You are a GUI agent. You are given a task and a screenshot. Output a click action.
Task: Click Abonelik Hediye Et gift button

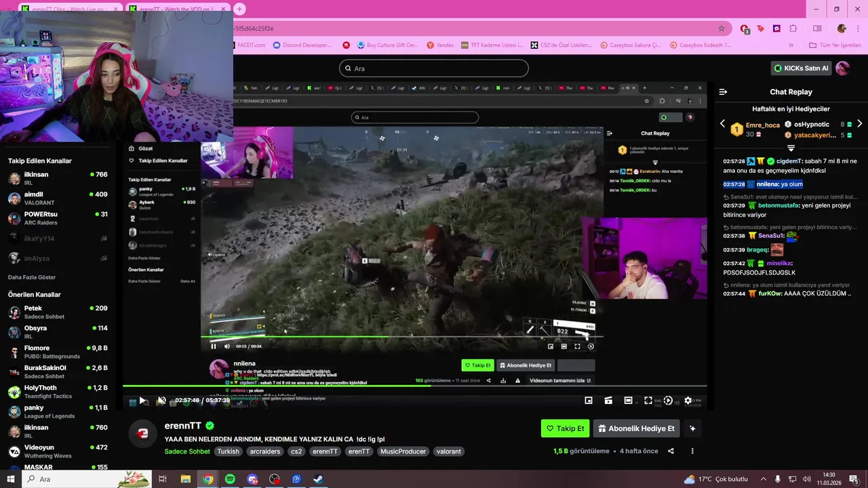point(637,428)
